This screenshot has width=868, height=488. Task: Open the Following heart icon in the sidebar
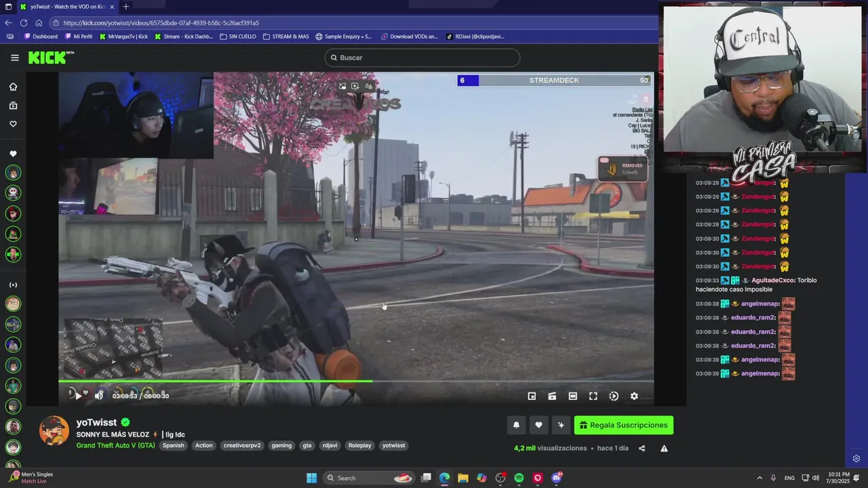click(13, 124)
